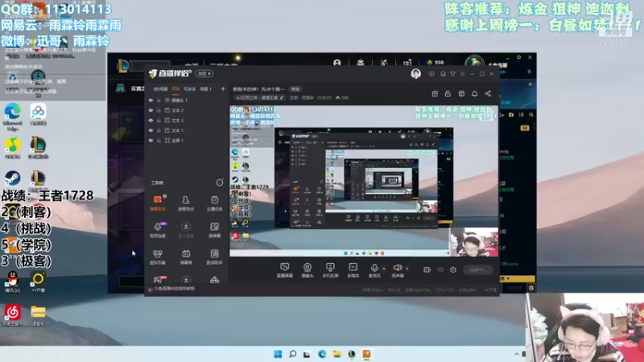Mute the 麦克风 microphone
The image size is (644, 362).
[374, 270]
